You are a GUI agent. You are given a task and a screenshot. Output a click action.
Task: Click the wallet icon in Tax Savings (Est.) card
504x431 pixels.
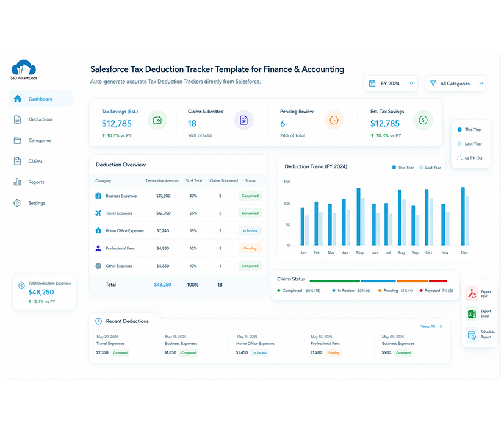(x=157, y=120)
